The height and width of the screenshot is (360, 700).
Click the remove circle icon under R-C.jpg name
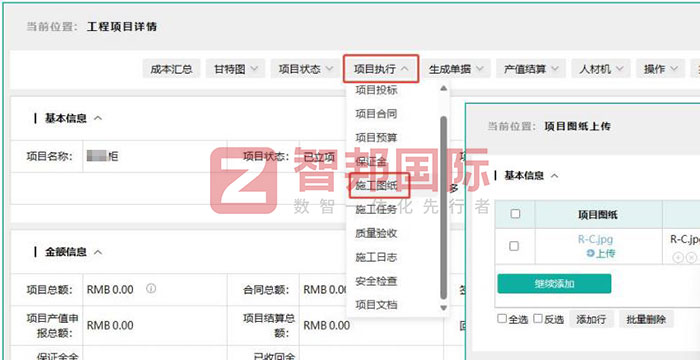[x=691, y=258]
